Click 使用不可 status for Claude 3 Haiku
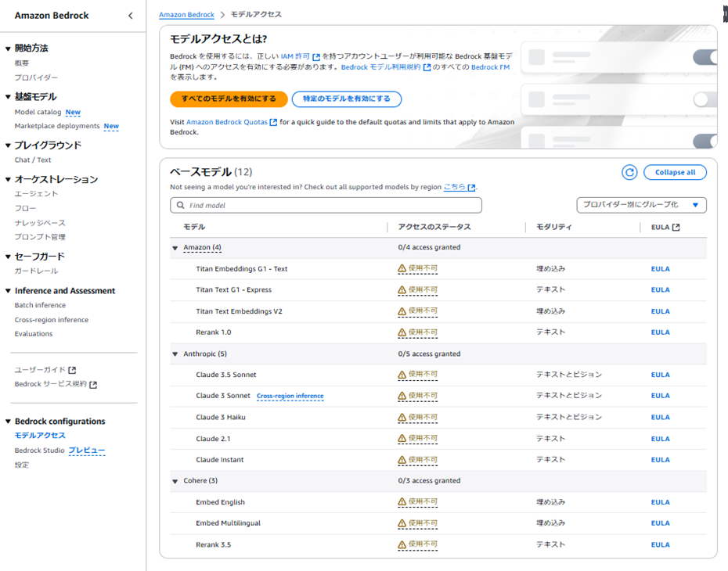Image resolution: width=728 pixels, height=571 pixels. [x=423, y=418]
